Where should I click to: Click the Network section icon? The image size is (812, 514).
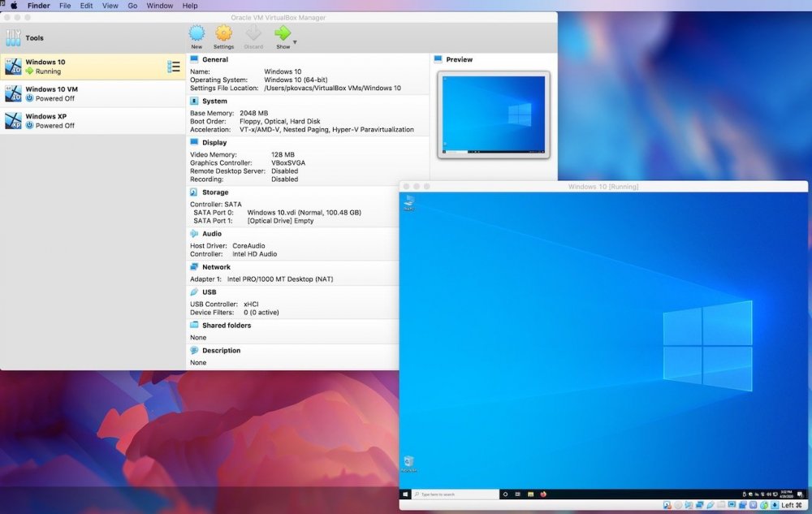click(x=194, y=266)
